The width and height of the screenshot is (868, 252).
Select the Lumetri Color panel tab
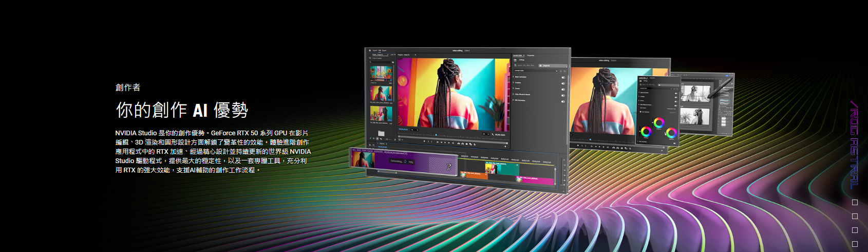click(x=517, y=56)
